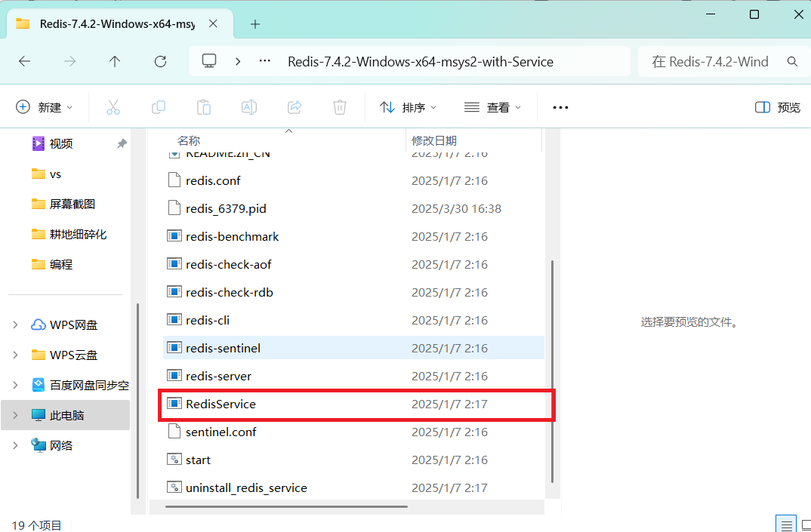Click the start batch file gear icon

[x=174, y=459]
